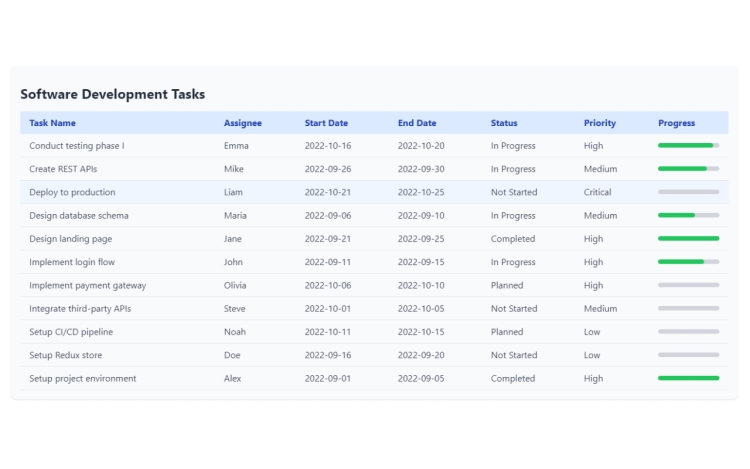Screen dimensions: 750x469
Task: Click assignee Steve
Action: click(234, 309)
